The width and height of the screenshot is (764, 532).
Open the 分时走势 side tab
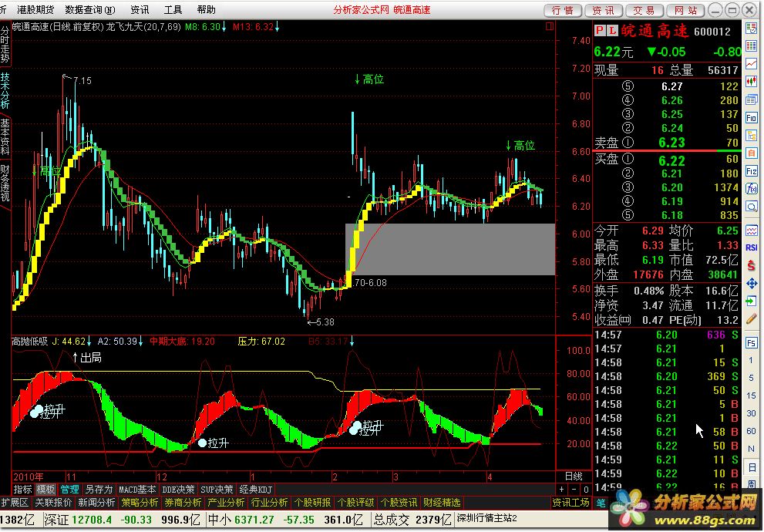pyautogui.click(x=5, y=45)
